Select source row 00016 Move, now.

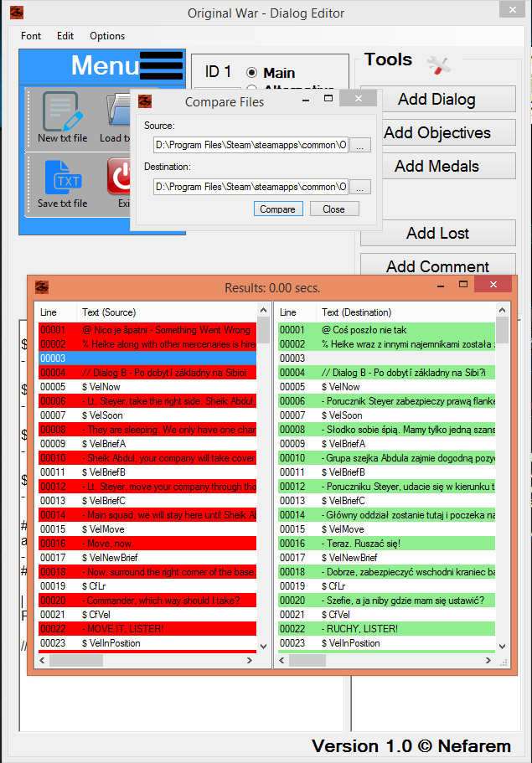point(147,544)
